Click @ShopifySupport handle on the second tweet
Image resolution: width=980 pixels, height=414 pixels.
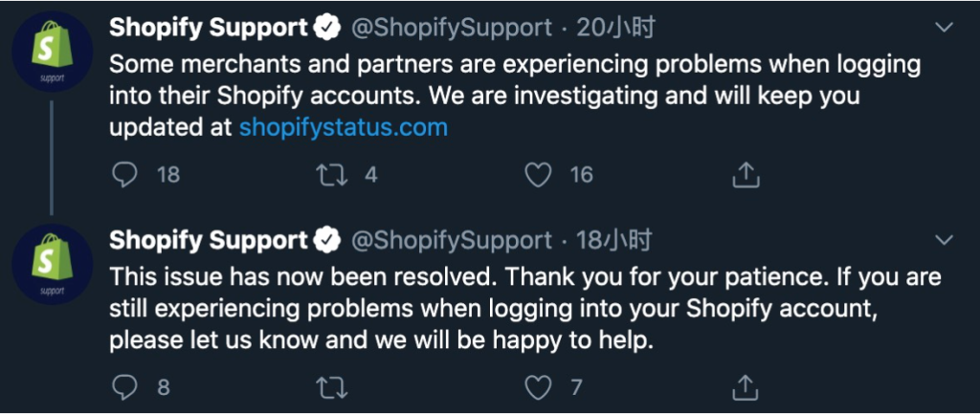[x=453, y=240]
